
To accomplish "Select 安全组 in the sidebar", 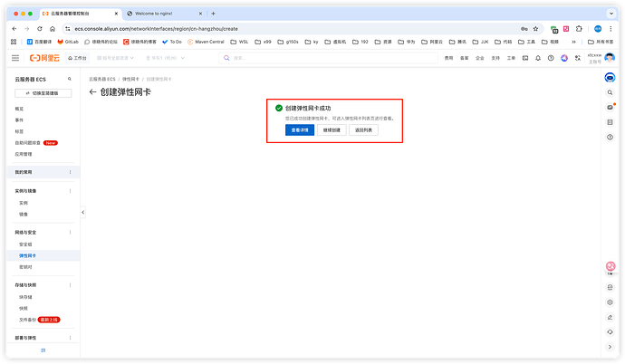I will tap(25, 244).
